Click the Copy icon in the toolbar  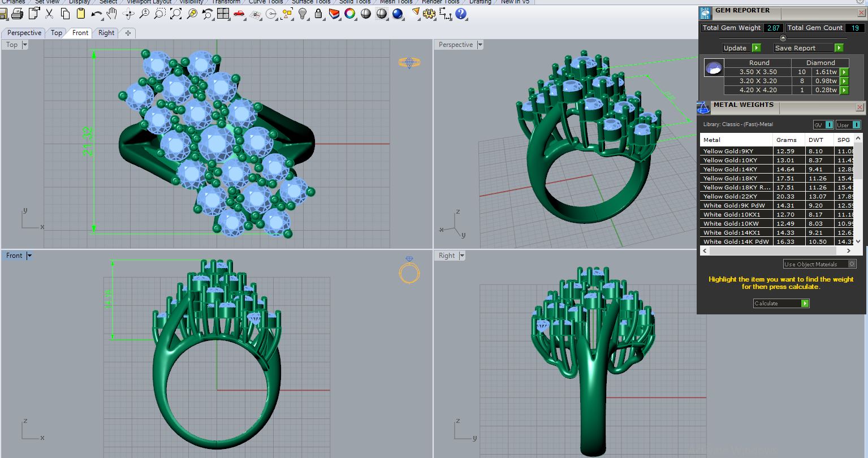tap(65, 14)
